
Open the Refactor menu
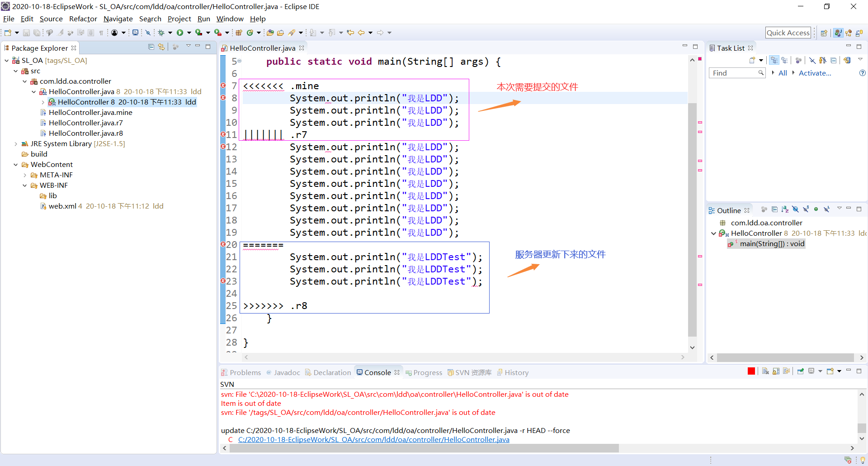[x=83, y=19]
